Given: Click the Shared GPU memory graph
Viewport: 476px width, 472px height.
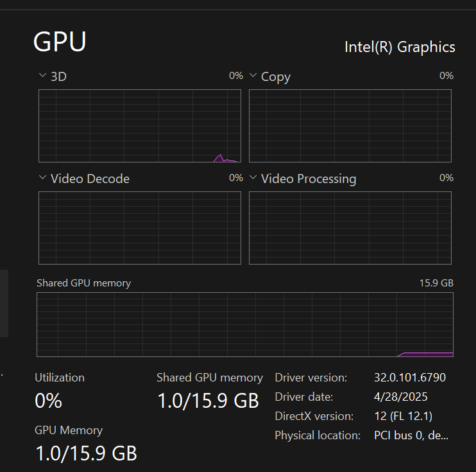Looking at the screenshot, I should click(245, 324).
